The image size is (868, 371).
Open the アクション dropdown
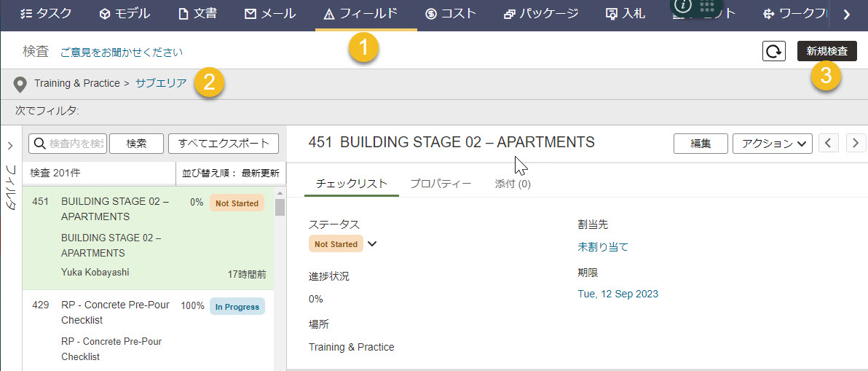772,143
